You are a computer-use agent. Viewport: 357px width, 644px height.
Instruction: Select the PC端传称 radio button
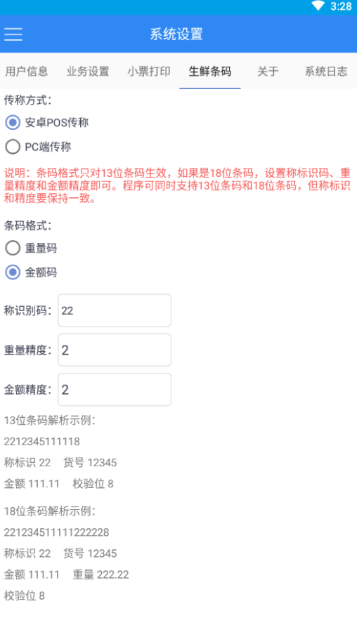38,147
